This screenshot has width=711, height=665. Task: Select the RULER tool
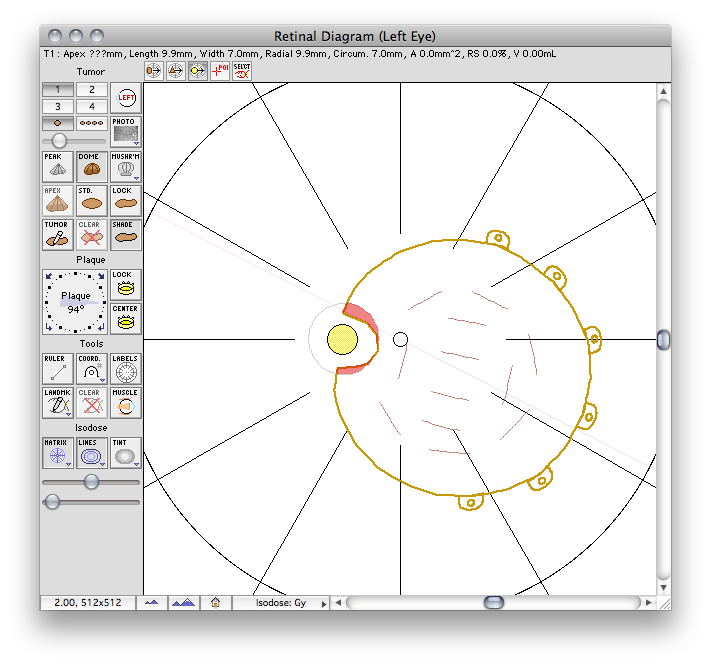(58, 369)
